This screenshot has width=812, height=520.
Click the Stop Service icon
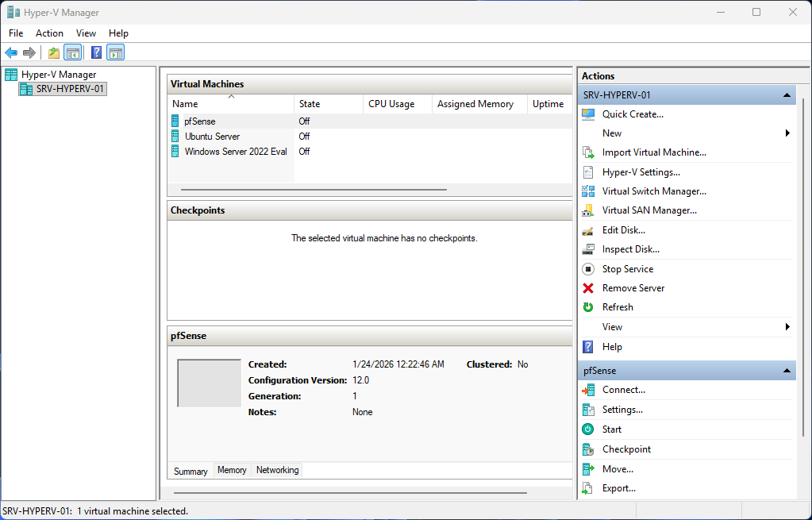click(588, 269)
